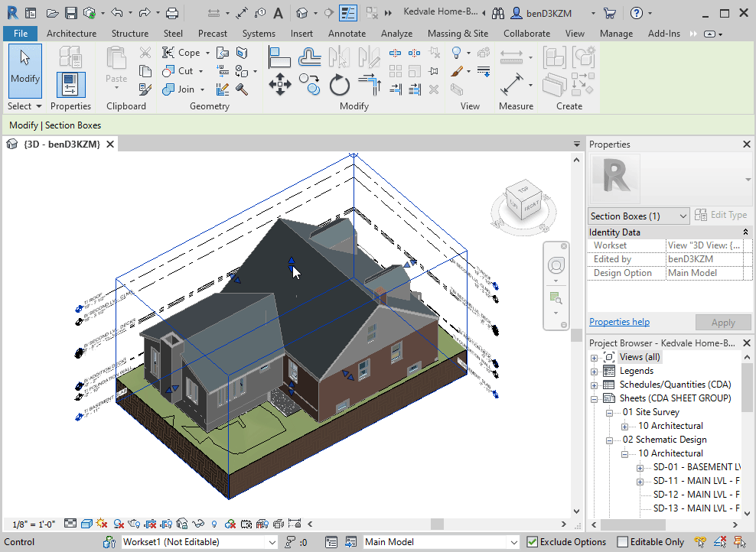Click the Sun Path toggle icon

coord(102,524)
